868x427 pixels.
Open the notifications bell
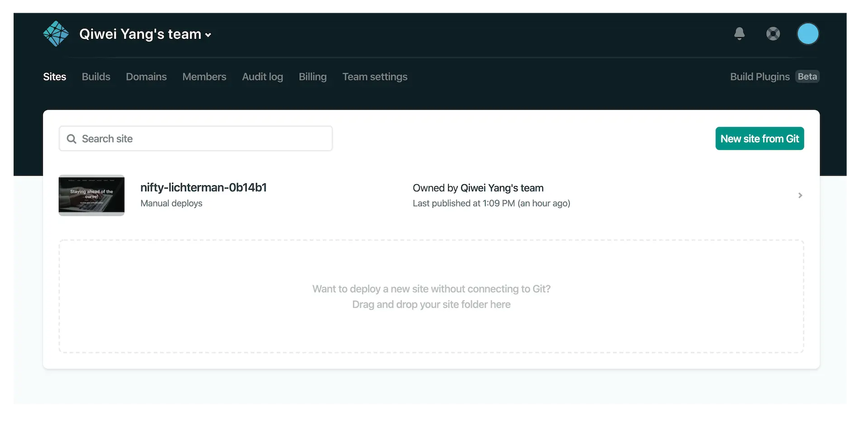pos(739,33)
